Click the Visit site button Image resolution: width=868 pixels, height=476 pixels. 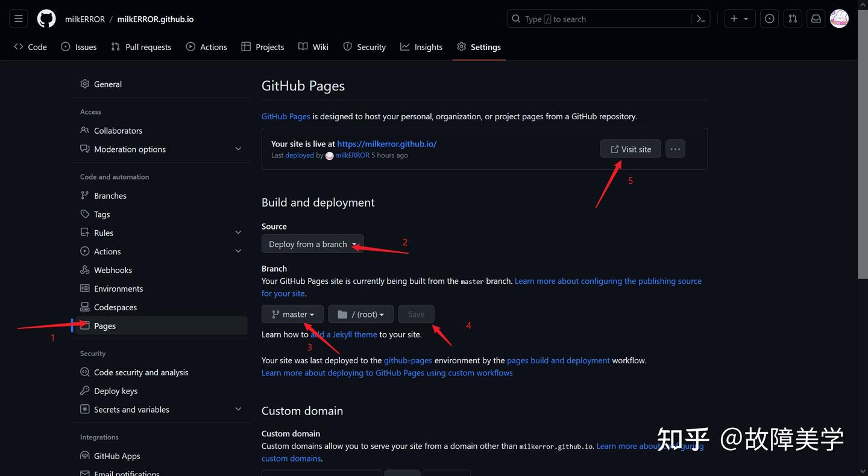[630, 148]
